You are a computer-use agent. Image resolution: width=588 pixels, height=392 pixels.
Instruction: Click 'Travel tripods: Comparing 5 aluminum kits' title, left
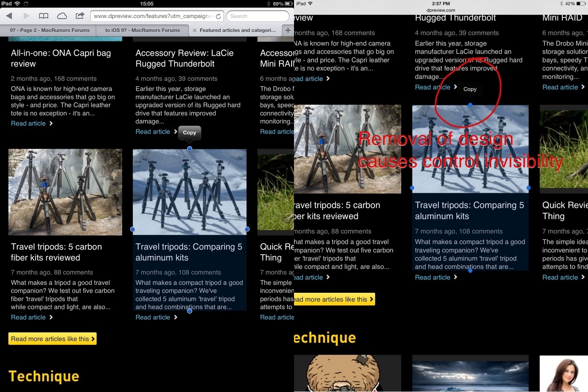point(189,252)
